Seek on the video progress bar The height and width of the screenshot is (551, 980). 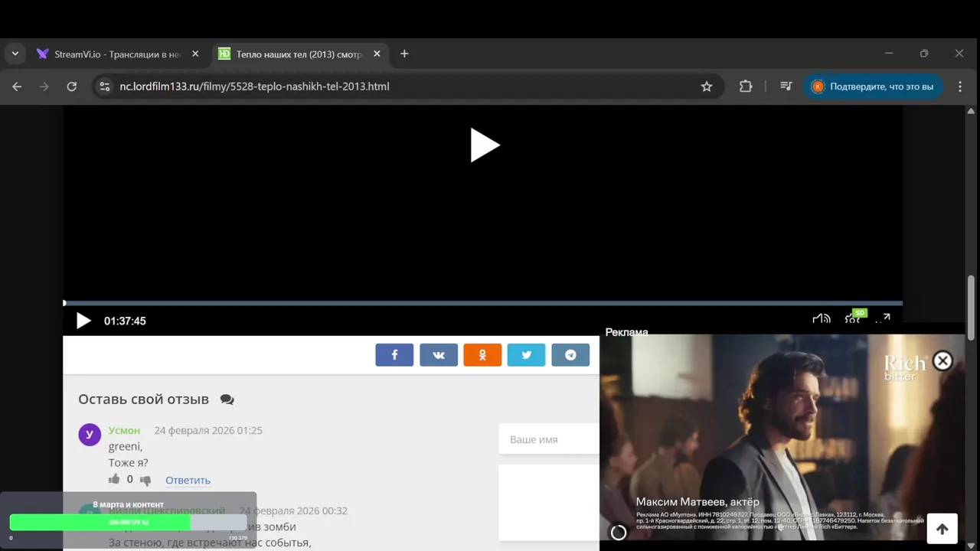click(x=482, y=303)
